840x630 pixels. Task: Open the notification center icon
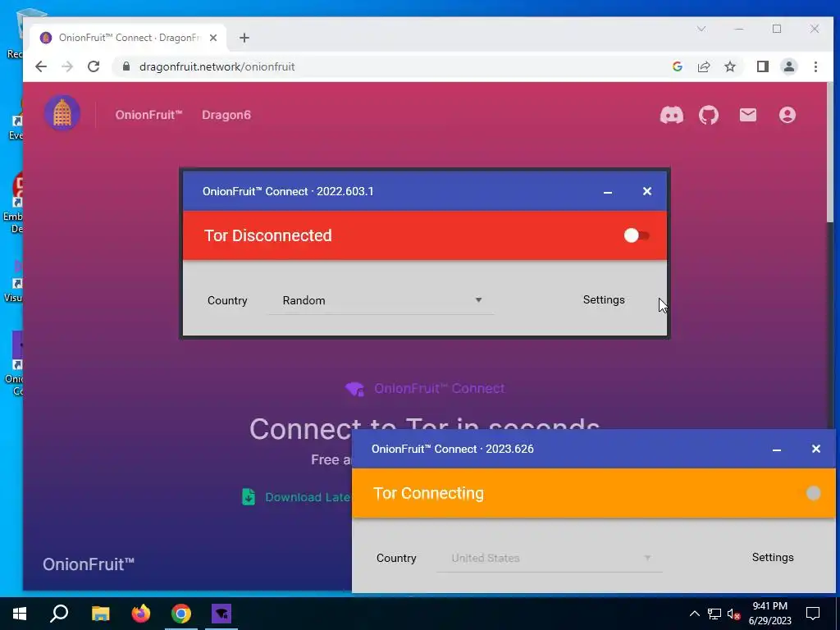click(813, 614)
